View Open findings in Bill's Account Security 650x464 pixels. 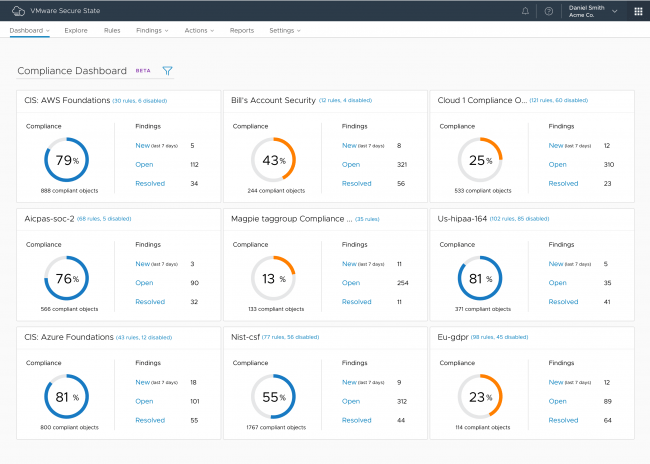(351, 165)
